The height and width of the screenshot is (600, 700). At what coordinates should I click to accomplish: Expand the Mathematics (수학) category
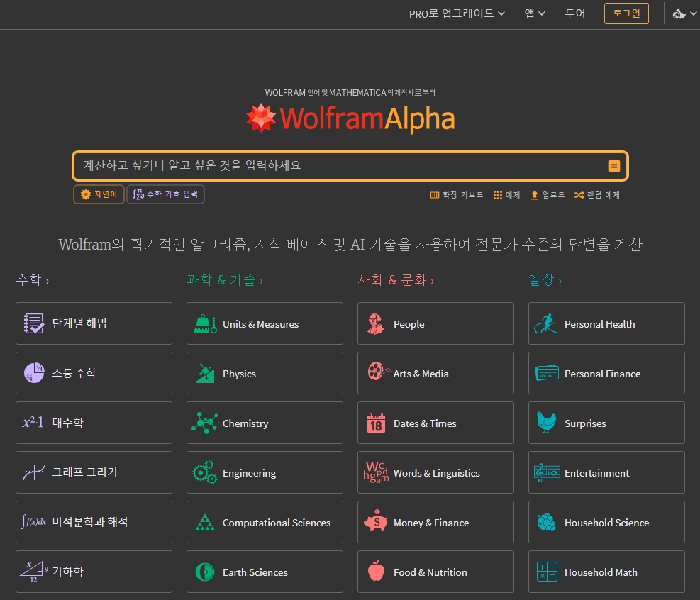point(33,280)
